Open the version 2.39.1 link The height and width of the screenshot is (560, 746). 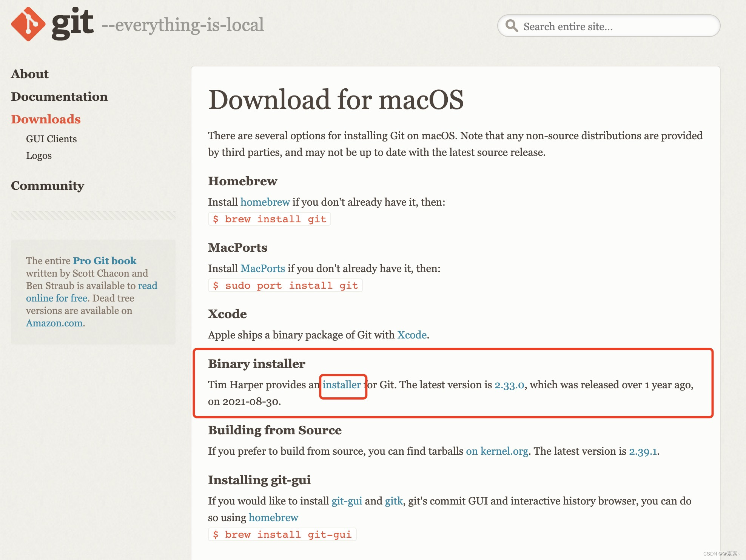coord(643,451)
